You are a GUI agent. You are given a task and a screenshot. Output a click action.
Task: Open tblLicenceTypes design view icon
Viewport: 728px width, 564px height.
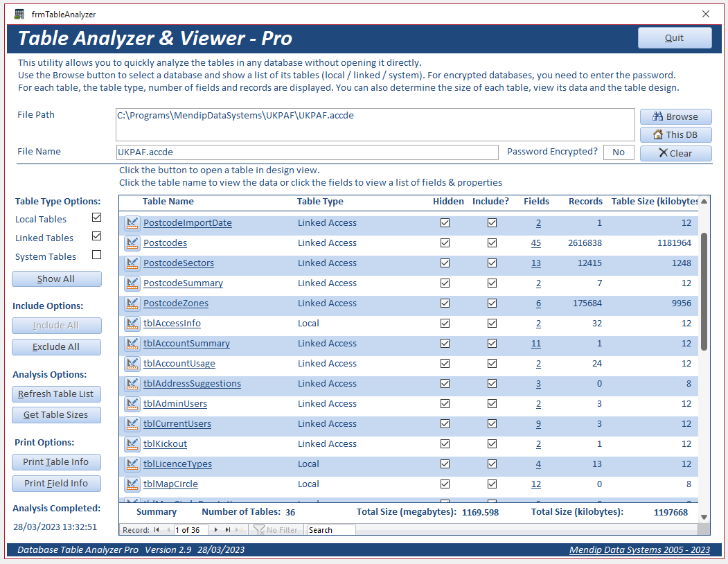[x=132, y=464]
